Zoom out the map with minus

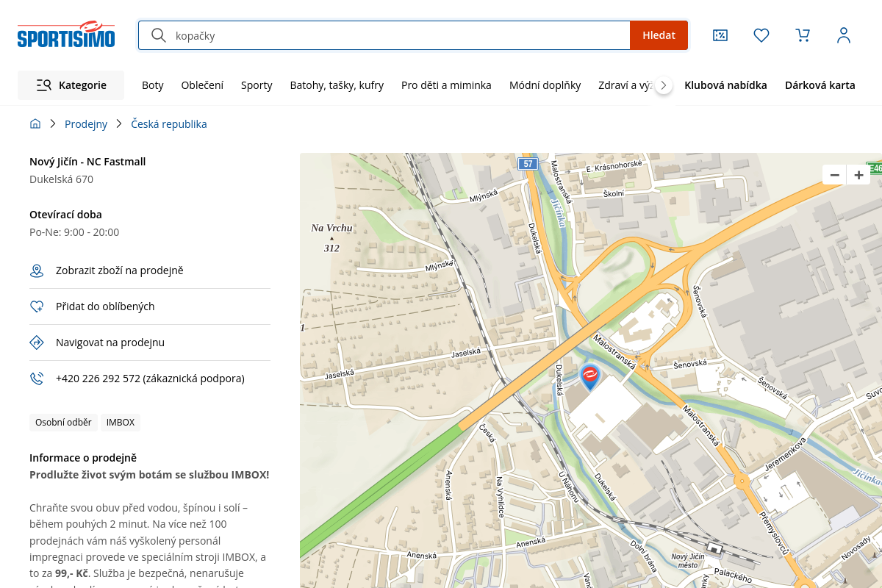point(834,175)
